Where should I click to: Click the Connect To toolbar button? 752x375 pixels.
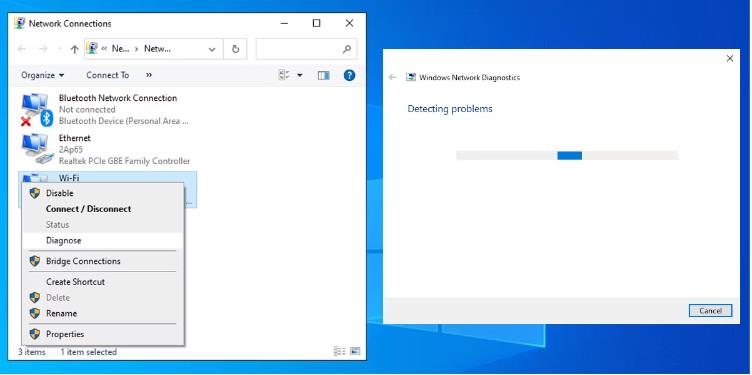107,75
